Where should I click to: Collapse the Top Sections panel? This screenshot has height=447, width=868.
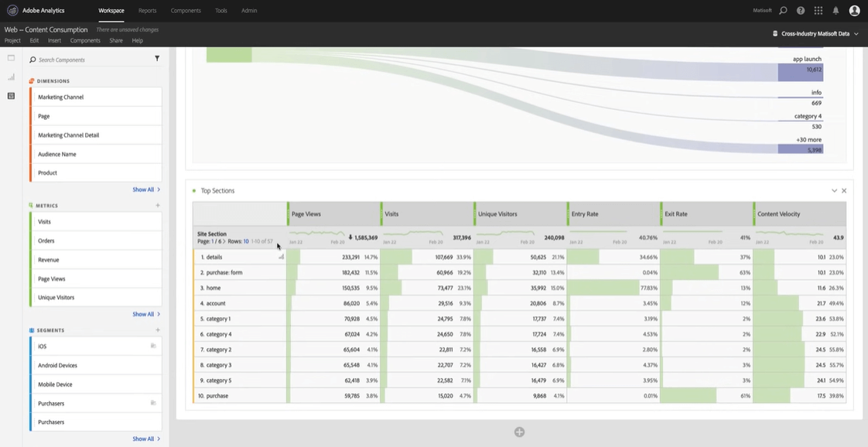pyautogui.click(x=834, y=190)
